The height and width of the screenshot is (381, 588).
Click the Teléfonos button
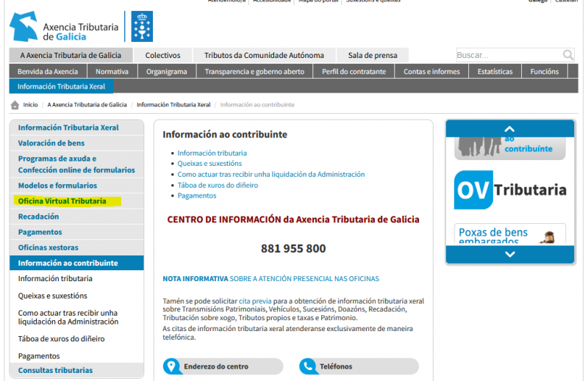click(359, 366)
